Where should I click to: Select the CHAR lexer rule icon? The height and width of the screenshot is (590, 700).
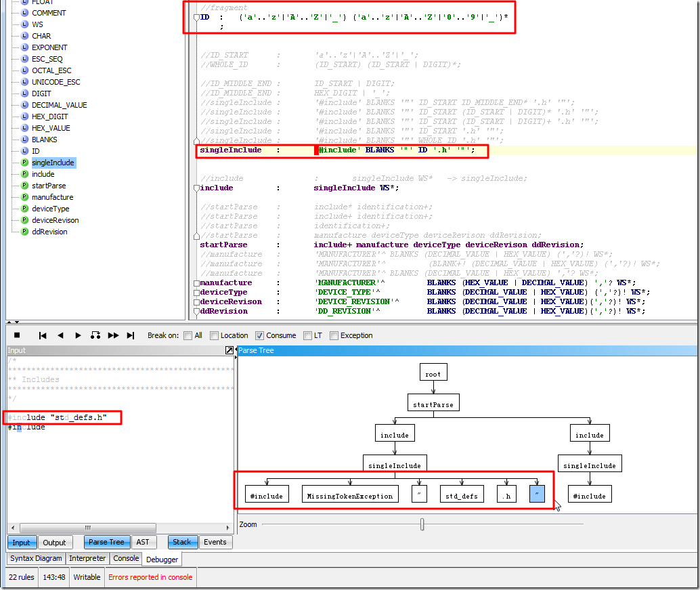point(25,36)
